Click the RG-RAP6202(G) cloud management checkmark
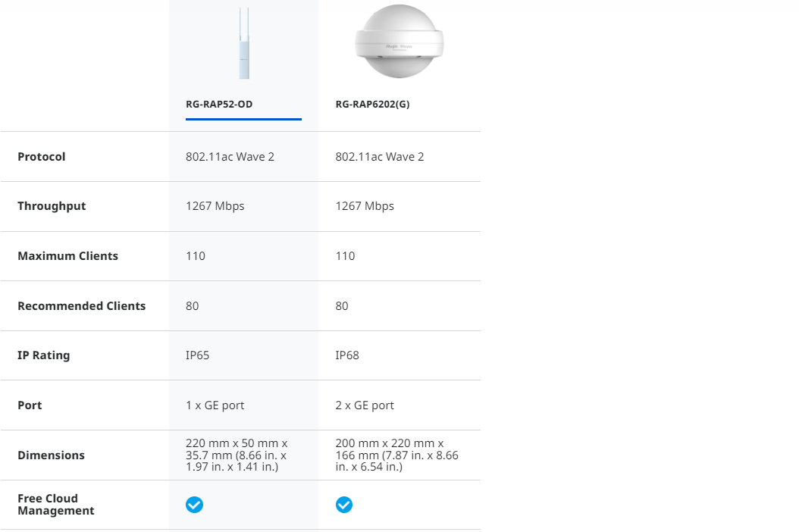Image resolution: width=799 pixels, height=532 pixels. (344, 505)
